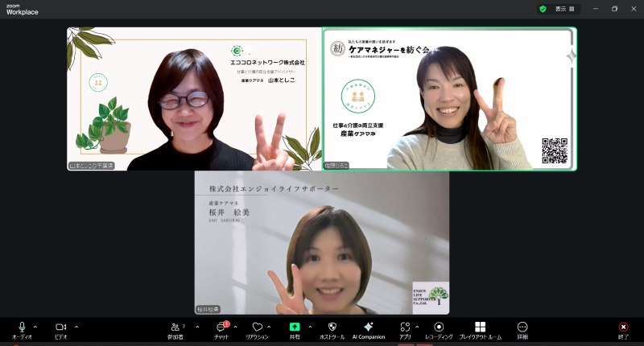Open ブレイクアウトルーム breakout rooms
This screenshot has height=346, width=644.
(480, 329)
